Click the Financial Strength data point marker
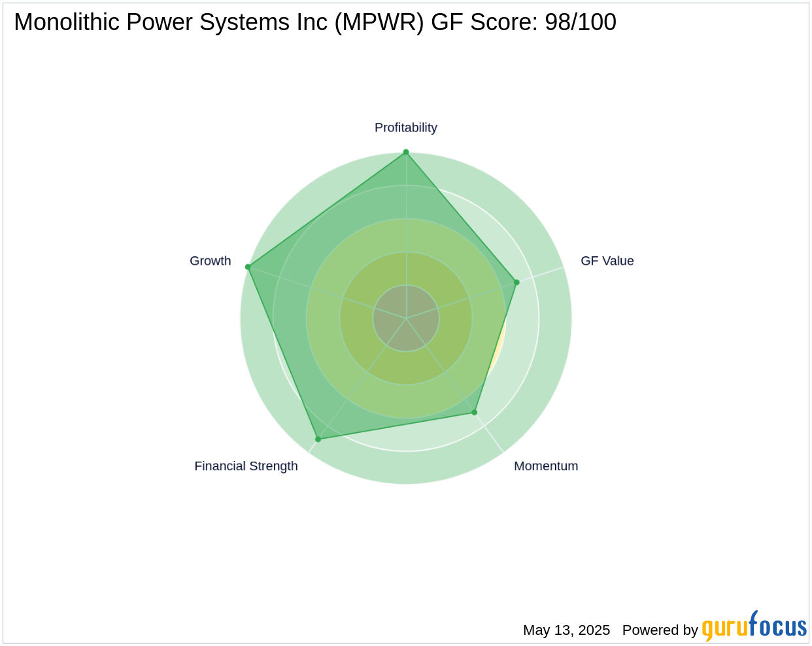This screenshot has height=646, width=812. (x=318, y=439)
